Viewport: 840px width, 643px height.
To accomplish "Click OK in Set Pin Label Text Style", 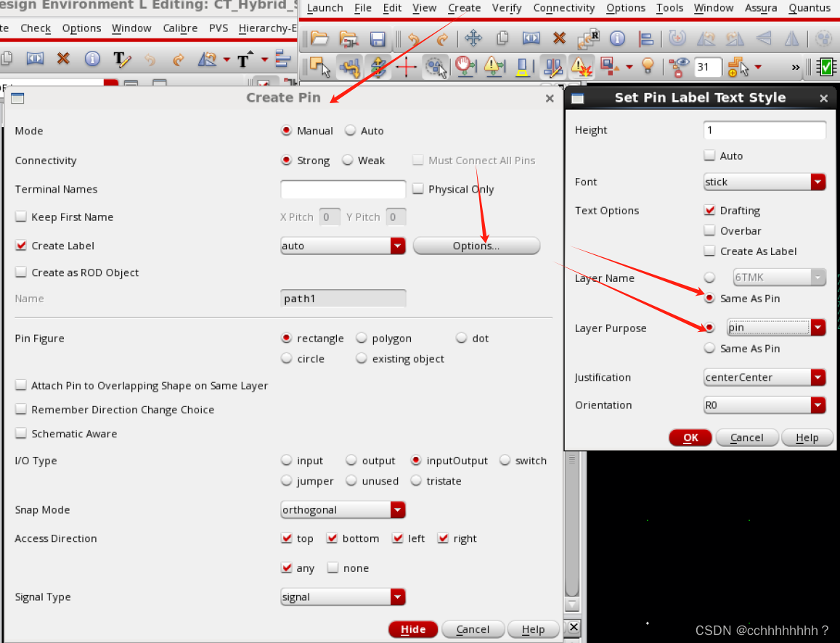I will (x=690, y=437).
